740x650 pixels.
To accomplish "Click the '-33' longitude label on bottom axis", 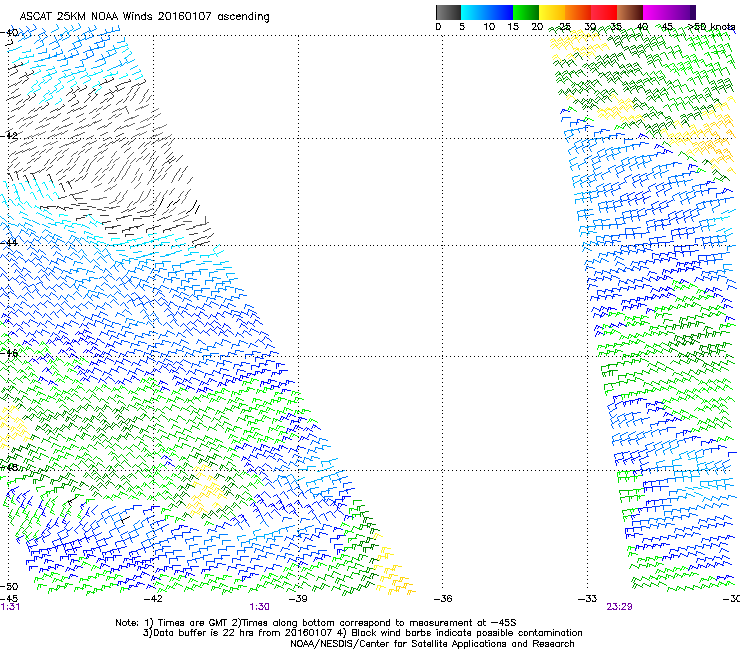I will click(587, 599).
